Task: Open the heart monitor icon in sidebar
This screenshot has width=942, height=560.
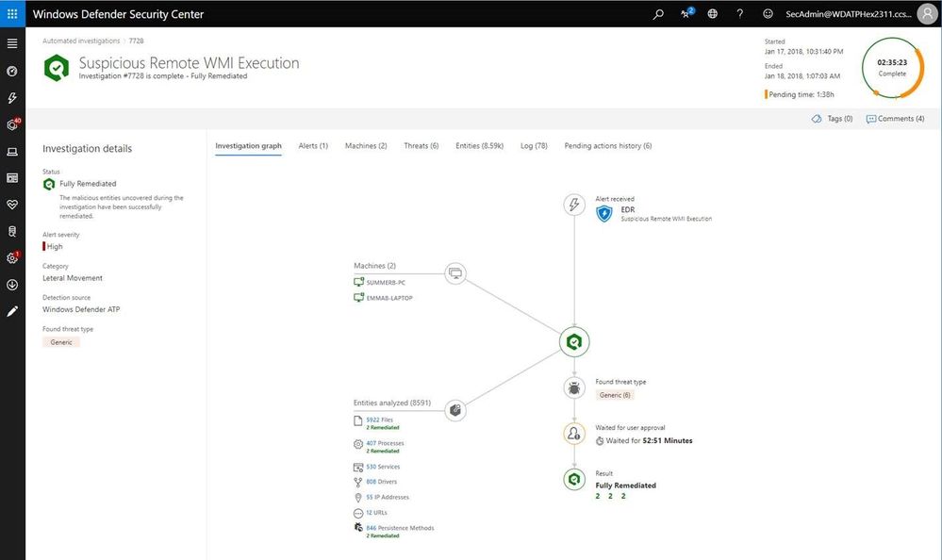Action: point(12,205)
